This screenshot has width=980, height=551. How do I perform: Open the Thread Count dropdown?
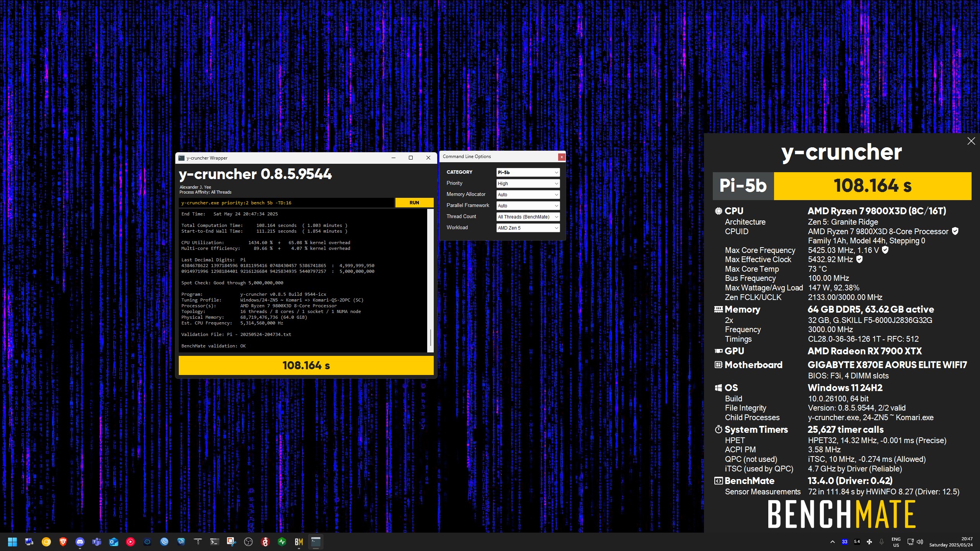[528, 217]
